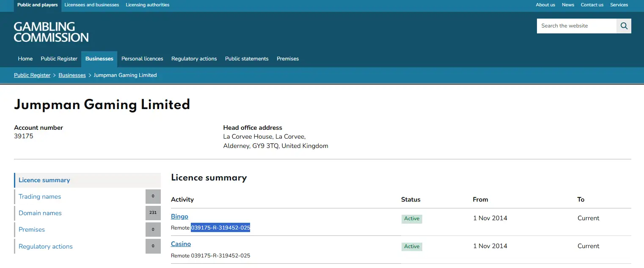This screenshot has height=268, width=644.
Task: Open the Bingo activity link
Action: tap(179, 216)
